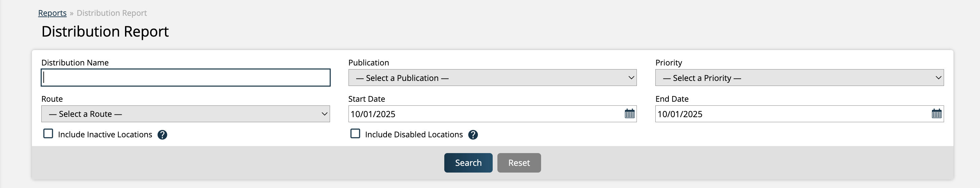Screen dimensions: 980x188
Task: Tick the Include Disabled Locations checkbox
Action: point(355,134)
